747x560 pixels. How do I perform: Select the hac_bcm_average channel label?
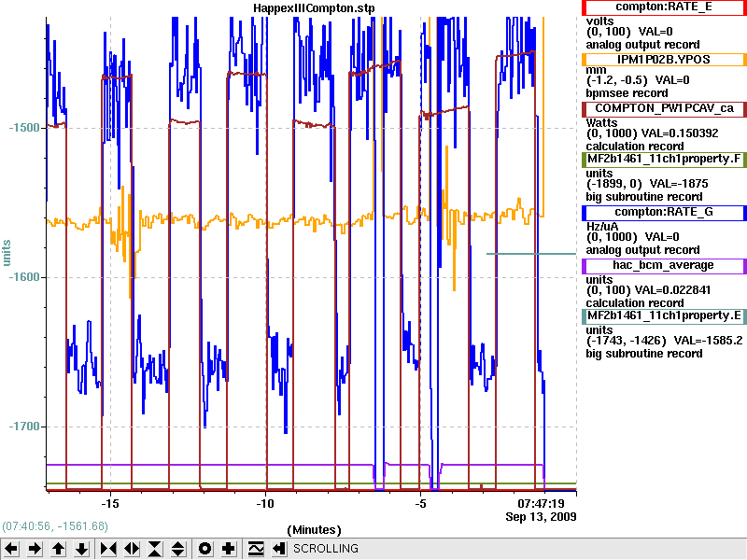point(664,266)
